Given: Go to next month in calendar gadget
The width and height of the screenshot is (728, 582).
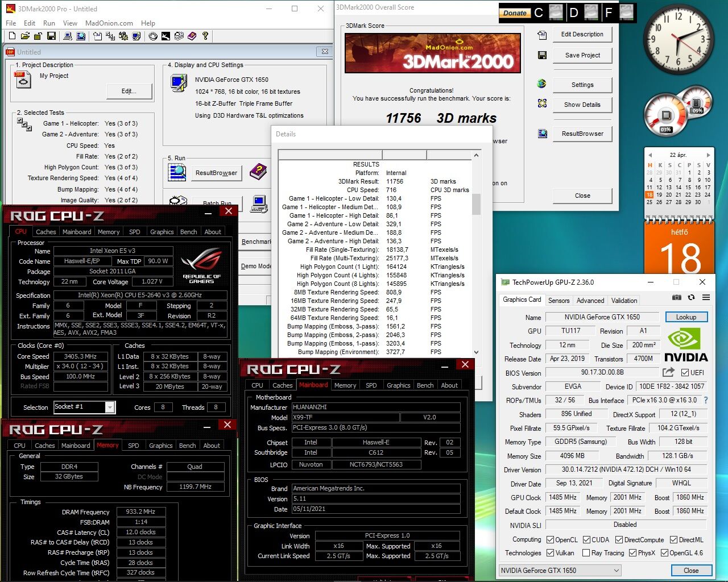Looking at the screenshot, I should pyautogui.click(x=708, y=155).
